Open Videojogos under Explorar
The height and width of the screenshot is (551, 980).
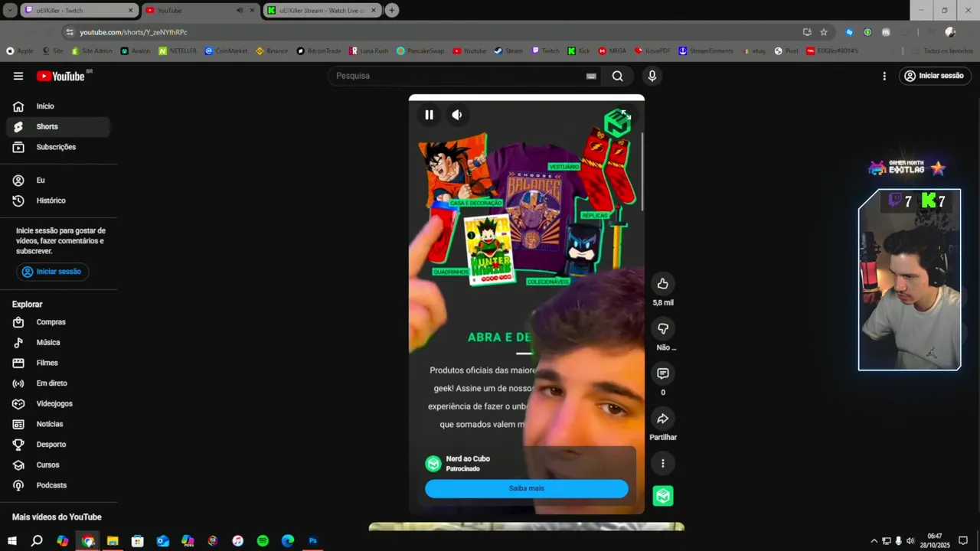tap(58, 404)
